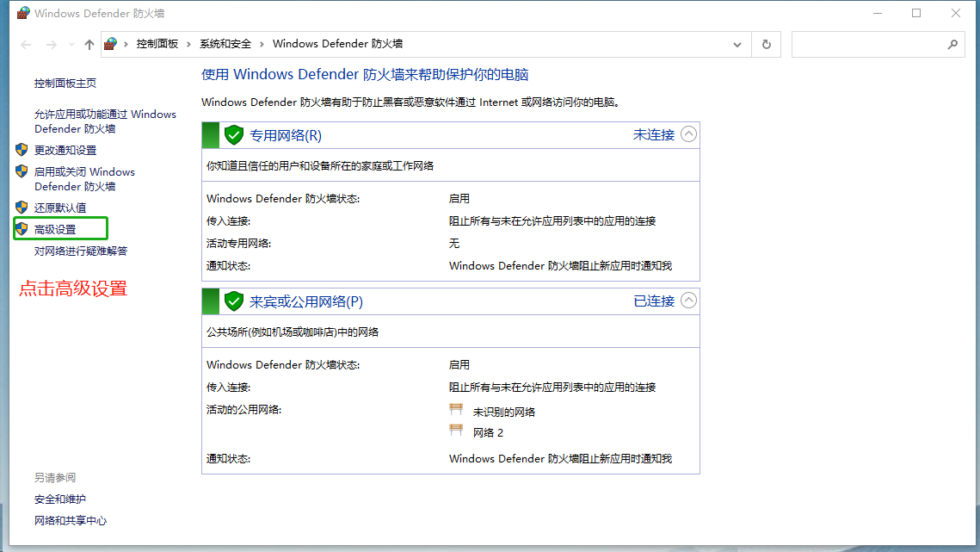Viewport: 980px width, 552px height.
Task: Open chevron after 系统和安全 breadcrumb
Action: pos(262,44)
